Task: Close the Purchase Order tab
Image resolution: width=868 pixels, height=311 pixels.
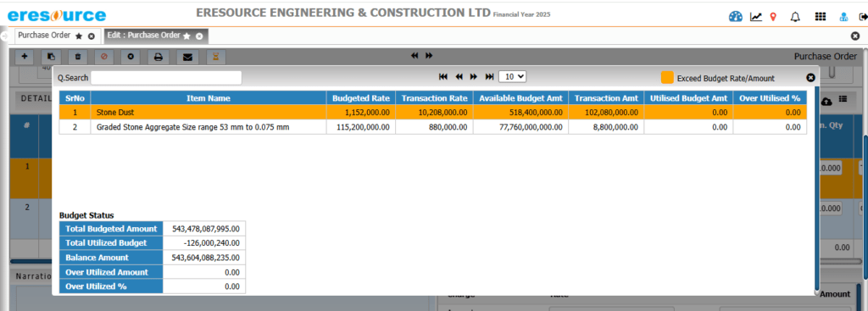Action: (92, 36)
